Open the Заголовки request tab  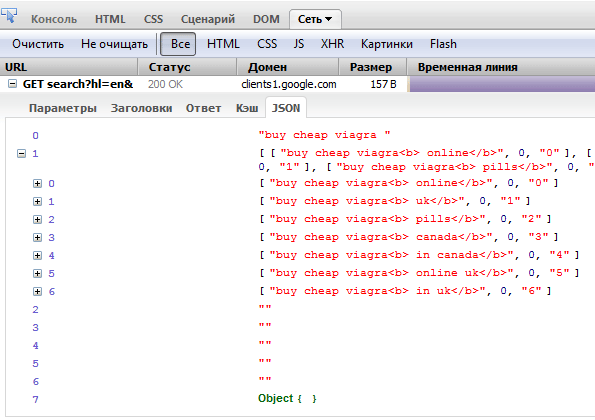pyautogui.click(x=141, y=108)
